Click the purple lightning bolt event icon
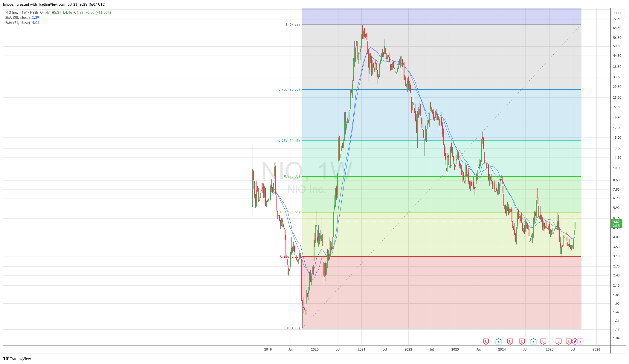629x364 pixels. pos(575,341)
